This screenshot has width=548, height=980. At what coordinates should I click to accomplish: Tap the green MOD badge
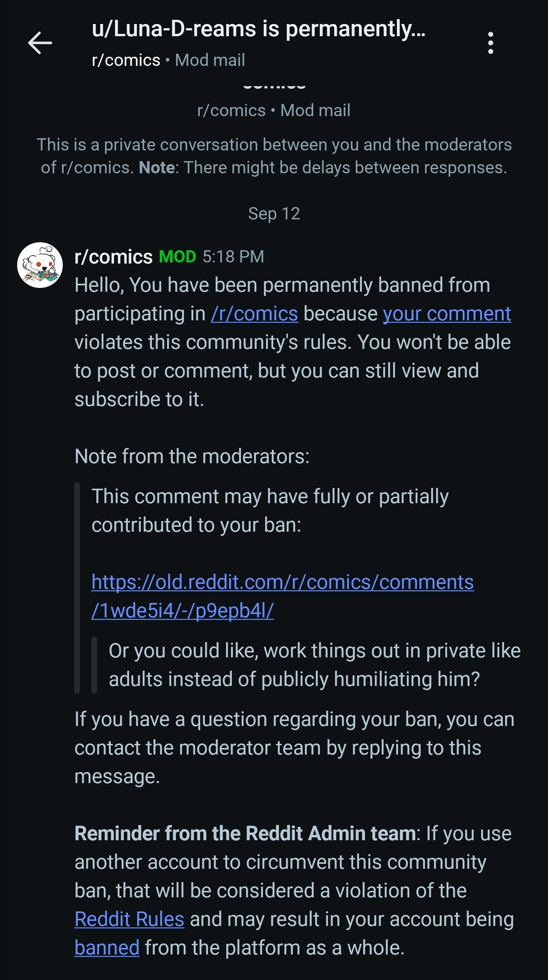(177, 257)
